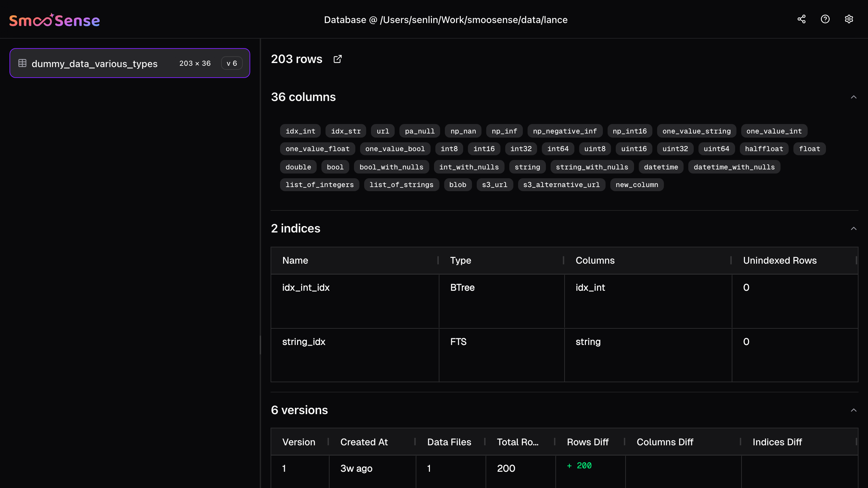Click the table icon beside dummy_data_various_types
Image resolution: width=868 pixels, height=488 pixels.
22,63
